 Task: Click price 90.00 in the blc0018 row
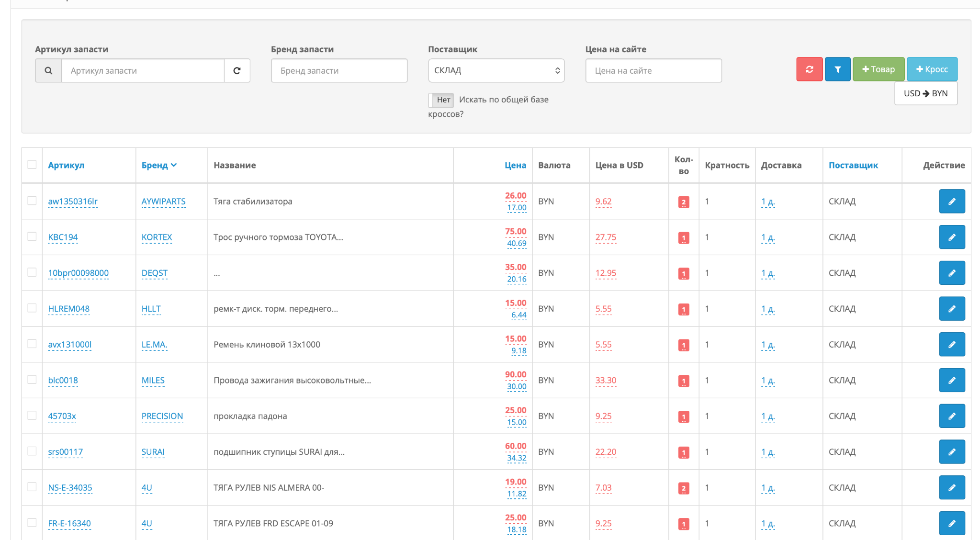515,374
